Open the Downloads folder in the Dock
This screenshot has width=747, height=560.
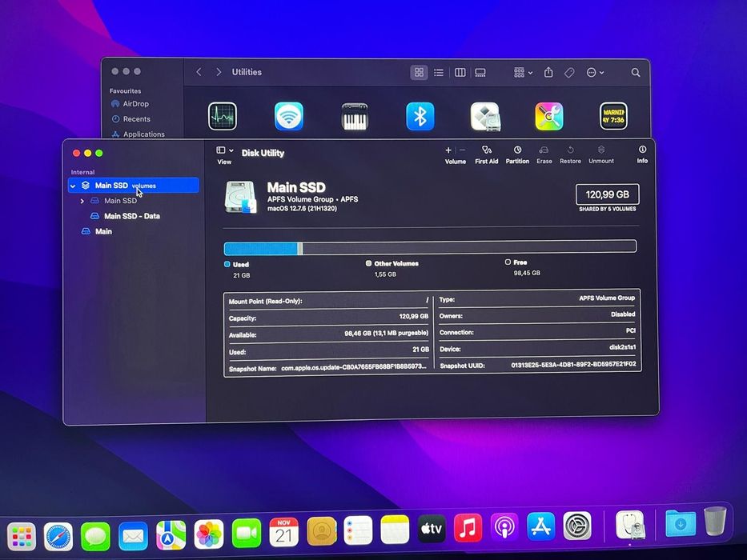681,523
